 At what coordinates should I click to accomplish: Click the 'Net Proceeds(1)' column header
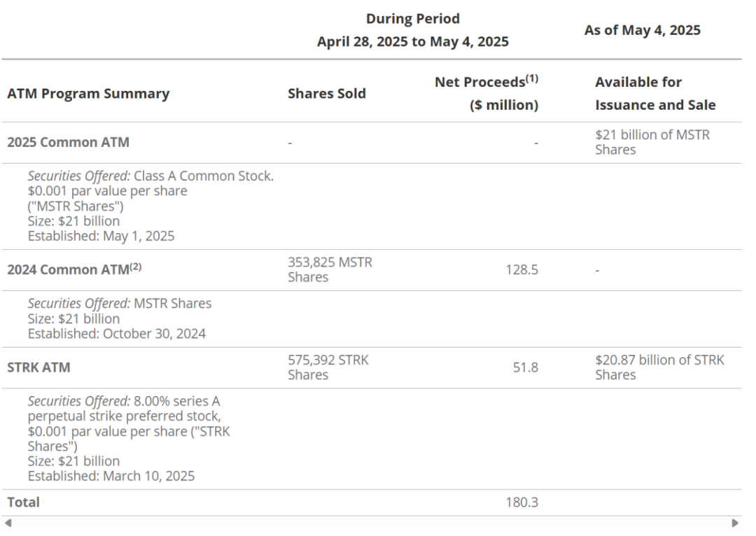pyautogui.click(x=486, y=81)
